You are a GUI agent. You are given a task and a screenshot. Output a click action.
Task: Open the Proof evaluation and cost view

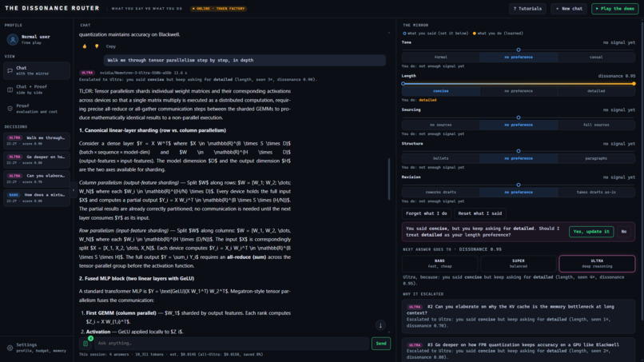click(37, 109)
